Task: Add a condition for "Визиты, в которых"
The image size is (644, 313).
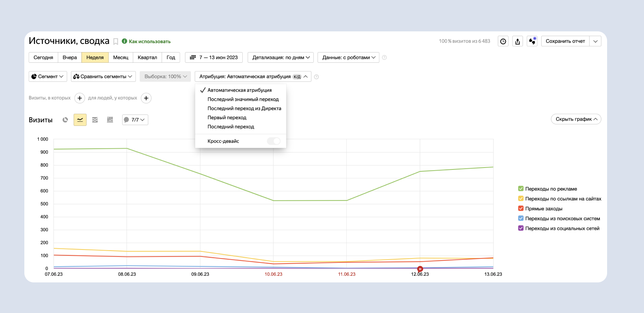Action: coord(80,98)
